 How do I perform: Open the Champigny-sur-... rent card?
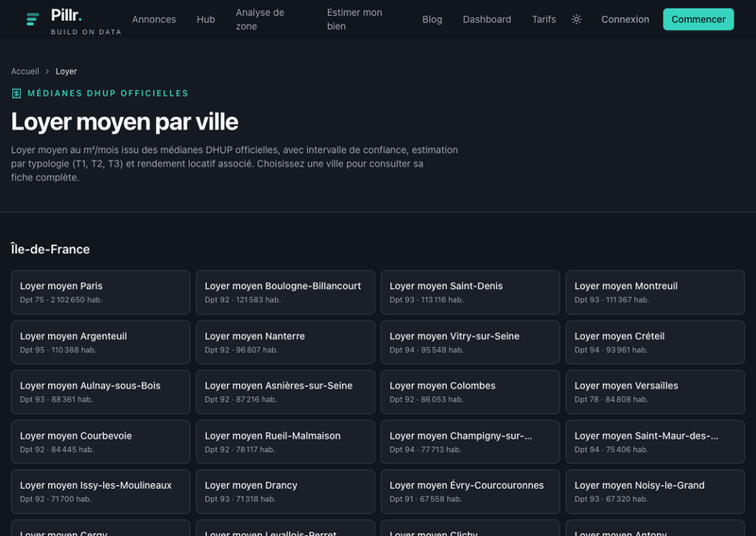click(470, 441)
